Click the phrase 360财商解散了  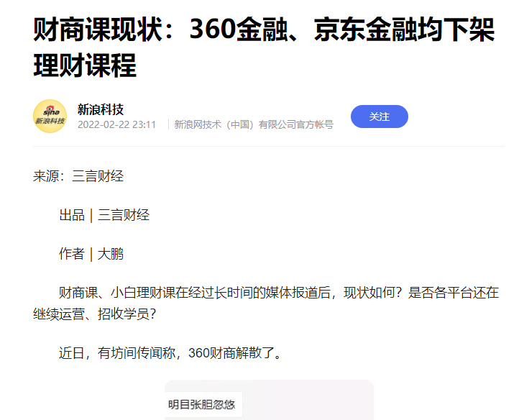pos(231,353)
